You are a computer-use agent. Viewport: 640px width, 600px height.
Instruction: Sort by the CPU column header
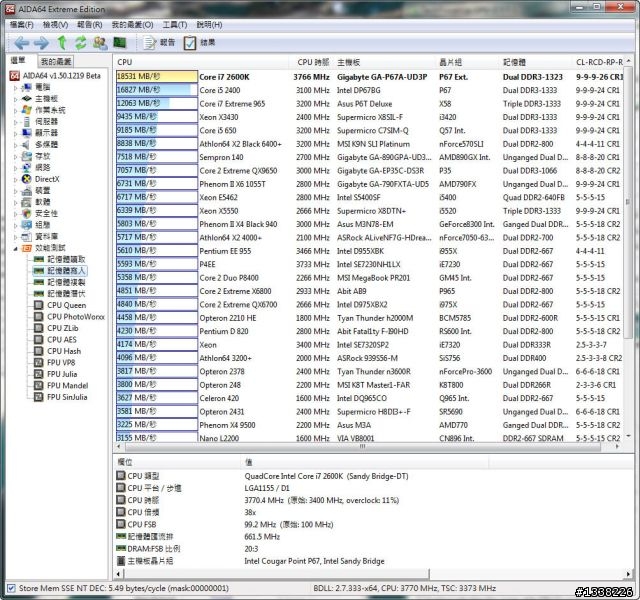click(x=202, y=62)
